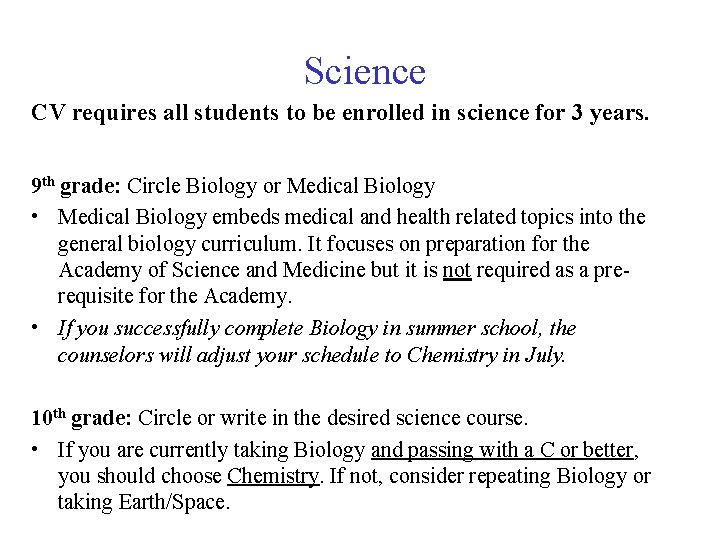Click the bullet before the italic "If you successfully"
The width and height of the screenshot is (720, 540).
point(36,329)
